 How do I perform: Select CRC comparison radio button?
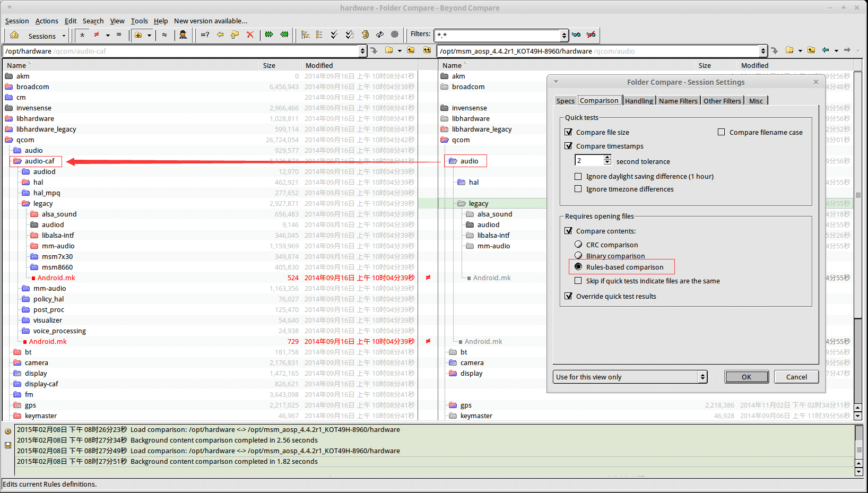(578, 244)
